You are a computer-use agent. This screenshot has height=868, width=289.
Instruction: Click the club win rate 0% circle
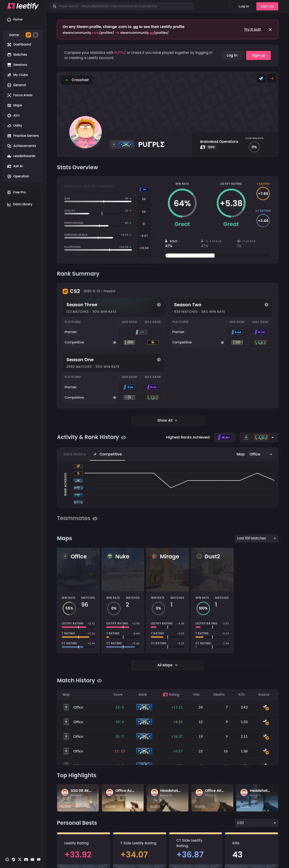(x=254, y=147)
